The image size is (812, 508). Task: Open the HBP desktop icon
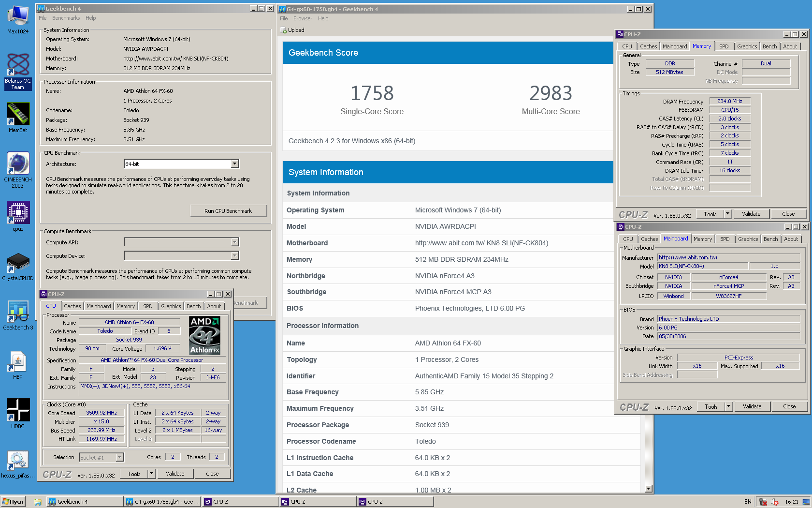coord(18,365)
